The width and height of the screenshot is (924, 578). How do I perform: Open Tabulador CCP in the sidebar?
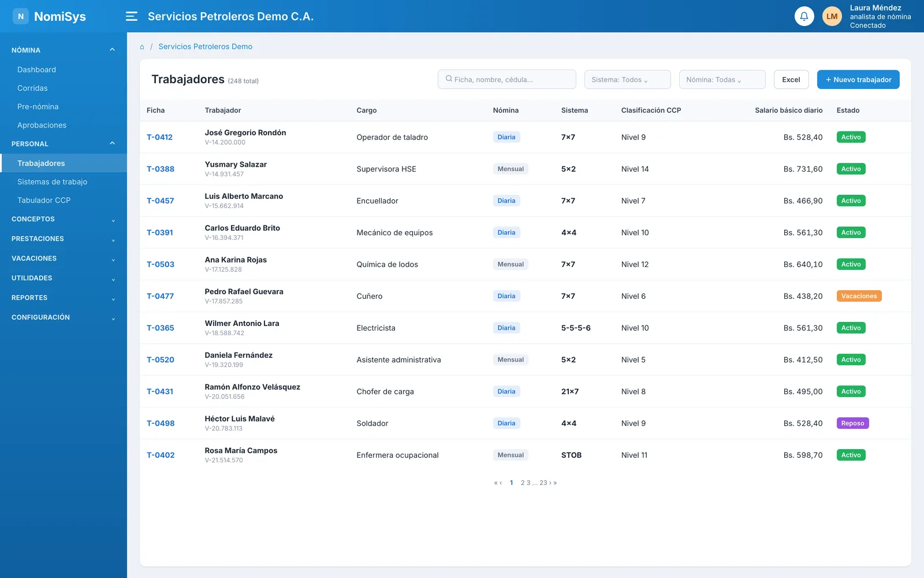coord(64,200)
